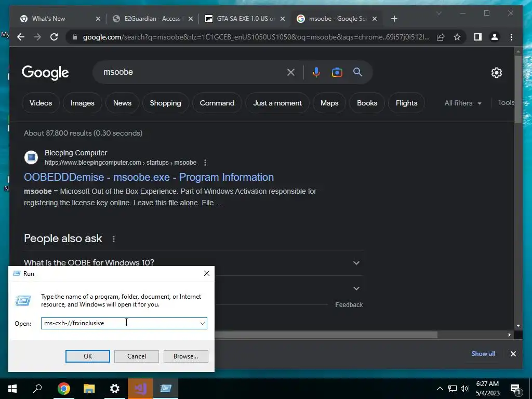
Task: Open OOBEDDDemise msoobe.exe result link
Action: click(x=149, y=177)
